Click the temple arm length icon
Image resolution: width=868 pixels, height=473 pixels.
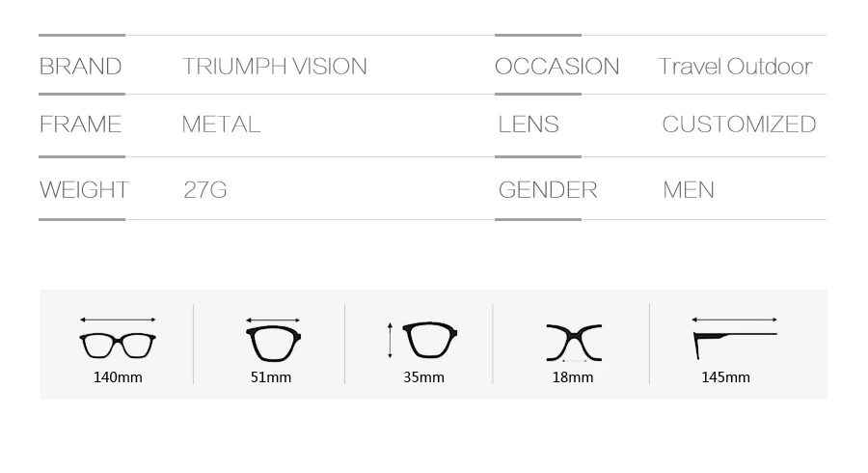(735, 338)
